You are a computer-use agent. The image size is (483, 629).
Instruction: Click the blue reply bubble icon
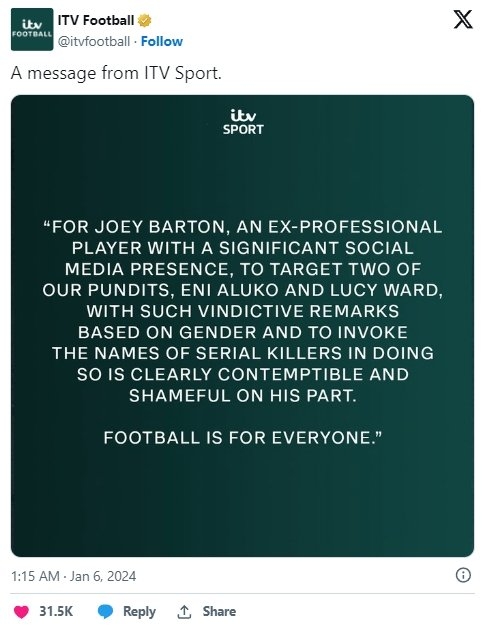click(106, 612)
